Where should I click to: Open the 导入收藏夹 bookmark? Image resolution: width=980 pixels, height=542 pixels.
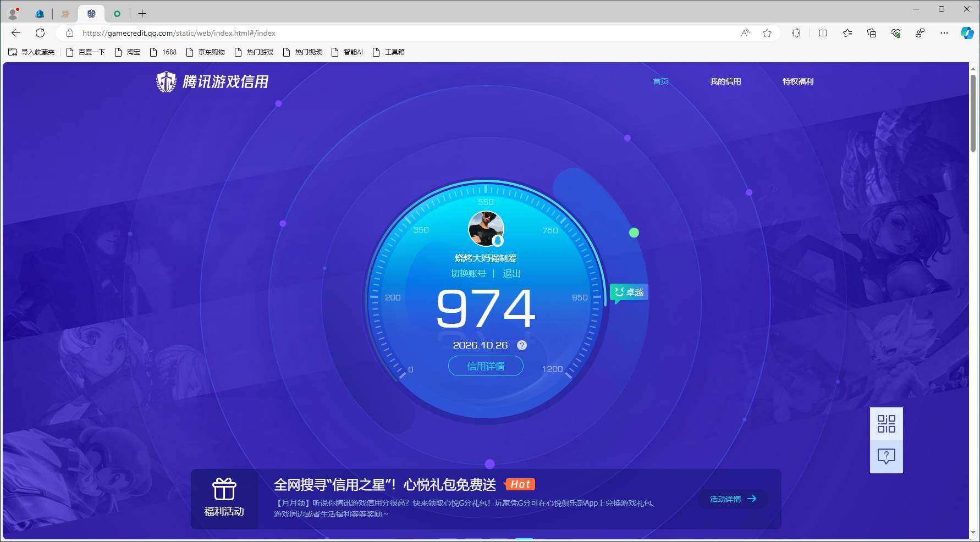point(31,52)
